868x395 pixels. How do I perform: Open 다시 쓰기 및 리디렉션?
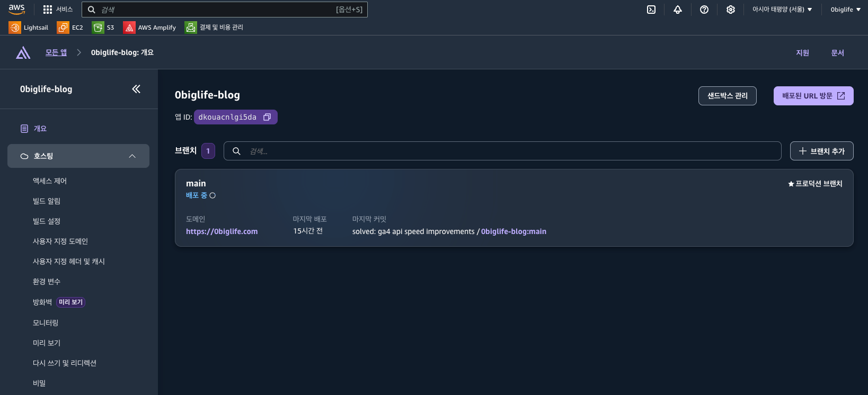click(x=65, y=363)
